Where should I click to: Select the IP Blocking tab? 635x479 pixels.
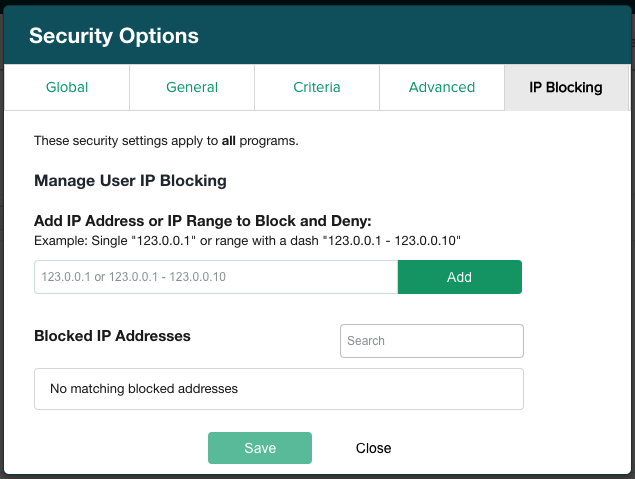(566, 87)
